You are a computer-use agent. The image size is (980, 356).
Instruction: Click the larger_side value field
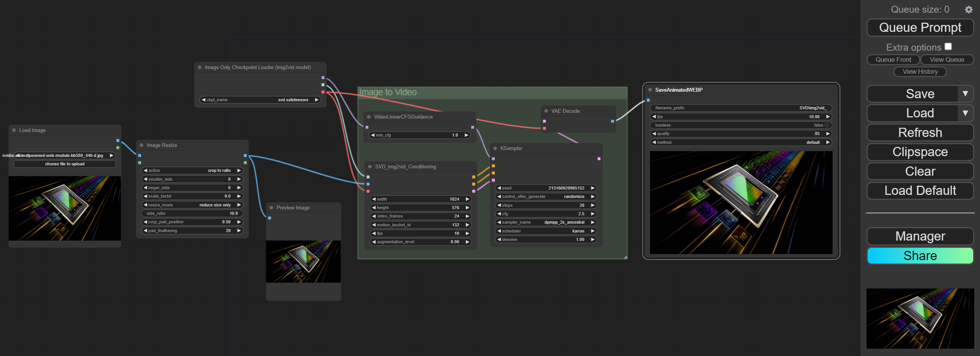tap(192, 188)
